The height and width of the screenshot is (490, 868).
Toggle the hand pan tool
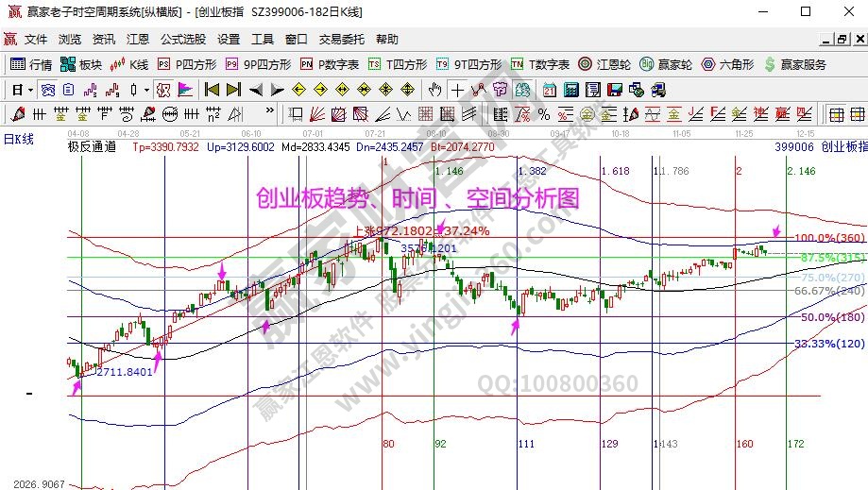point(434,90)
